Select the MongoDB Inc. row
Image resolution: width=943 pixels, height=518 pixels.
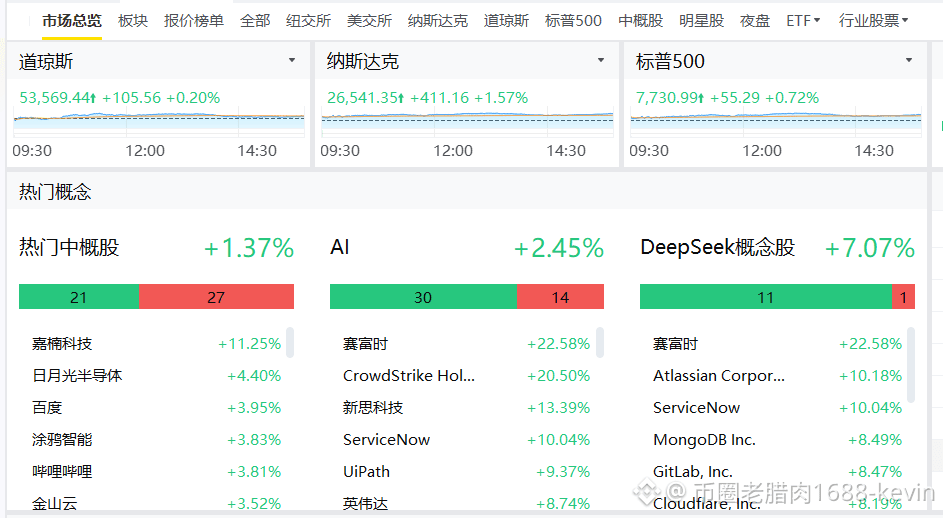click(x=777, y=439)
